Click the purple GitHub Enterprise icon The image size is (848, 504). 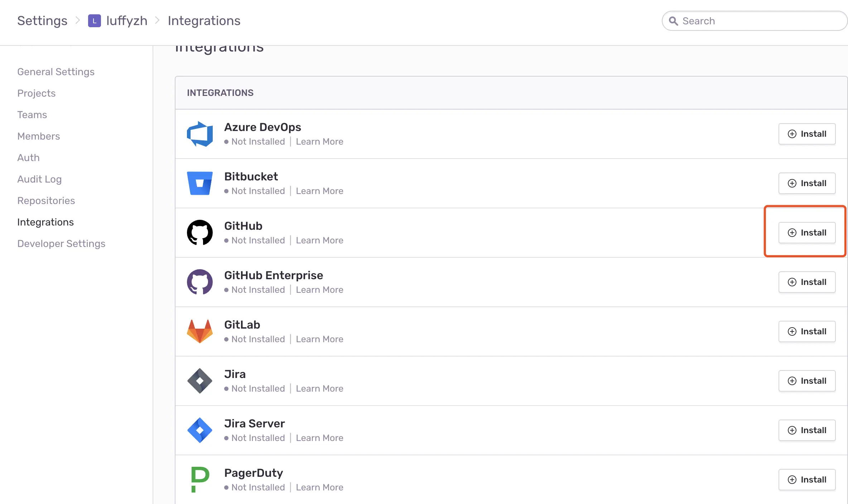click(x=200, y=282)
